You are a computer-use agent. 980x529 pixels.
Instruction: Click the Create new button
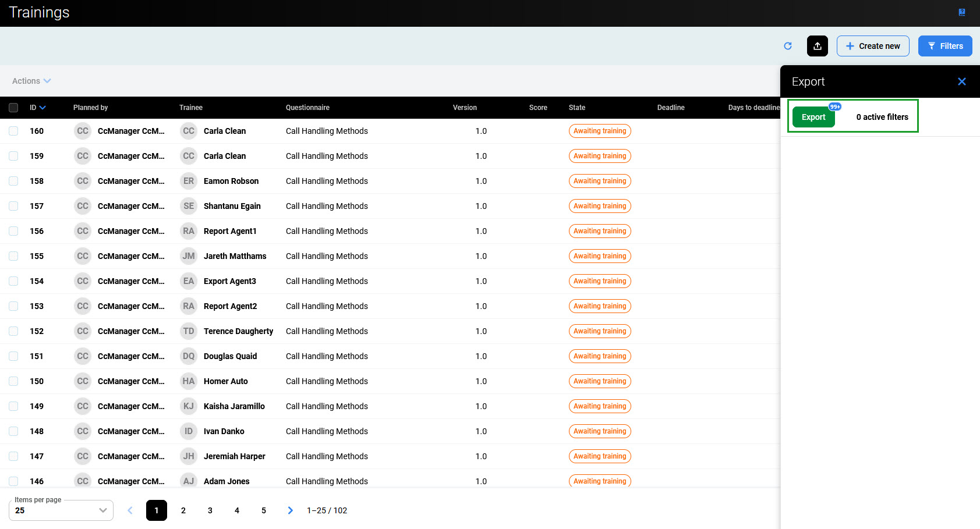872,46
